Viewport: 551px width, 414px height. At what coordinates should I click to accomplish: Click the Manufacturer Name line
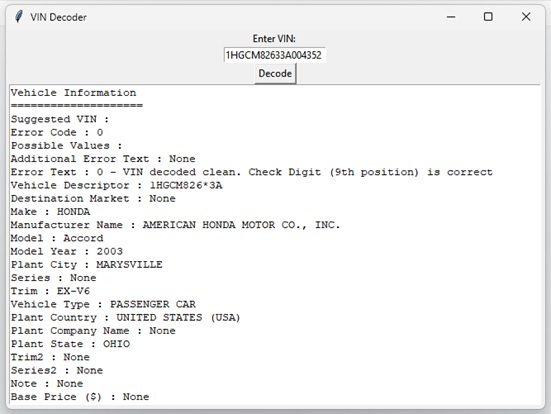[175, 225]
